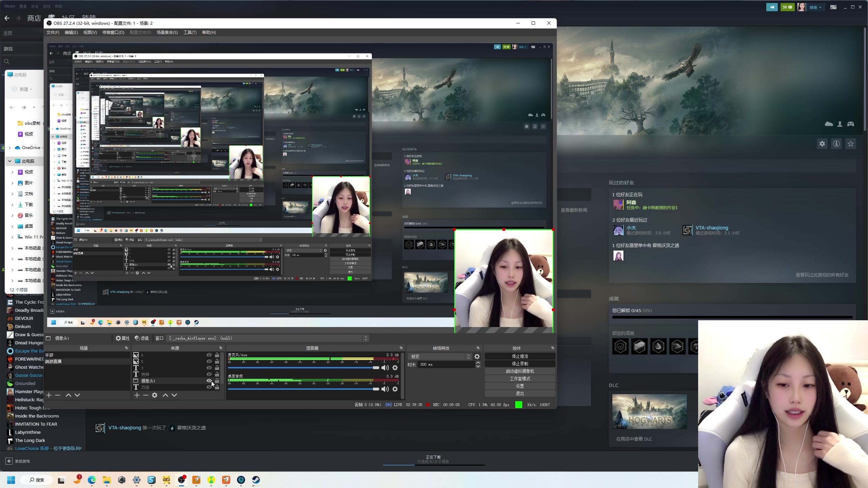Click the 停止推流 button
Image resolution: width=868 pixels, height=488 pixels.
tap(520, 357)
